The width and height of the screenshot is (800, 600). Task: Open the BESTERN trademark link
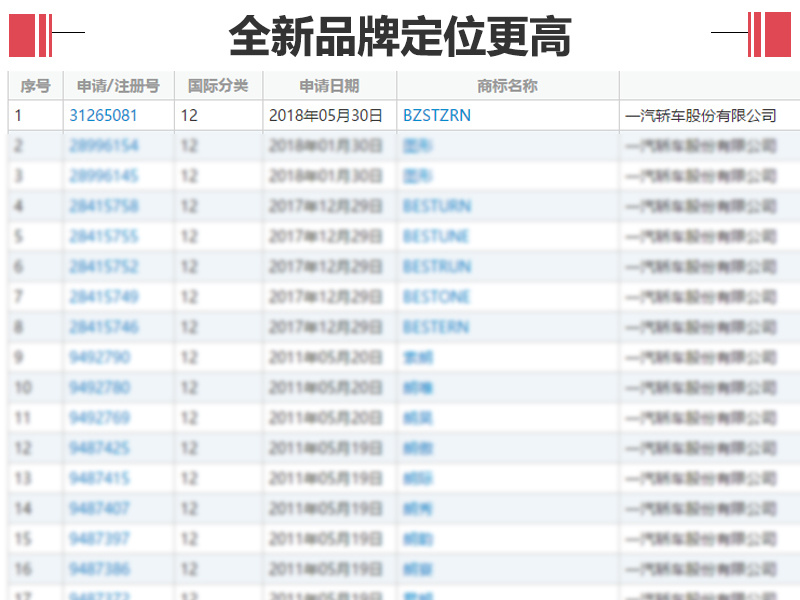point(436,327)
